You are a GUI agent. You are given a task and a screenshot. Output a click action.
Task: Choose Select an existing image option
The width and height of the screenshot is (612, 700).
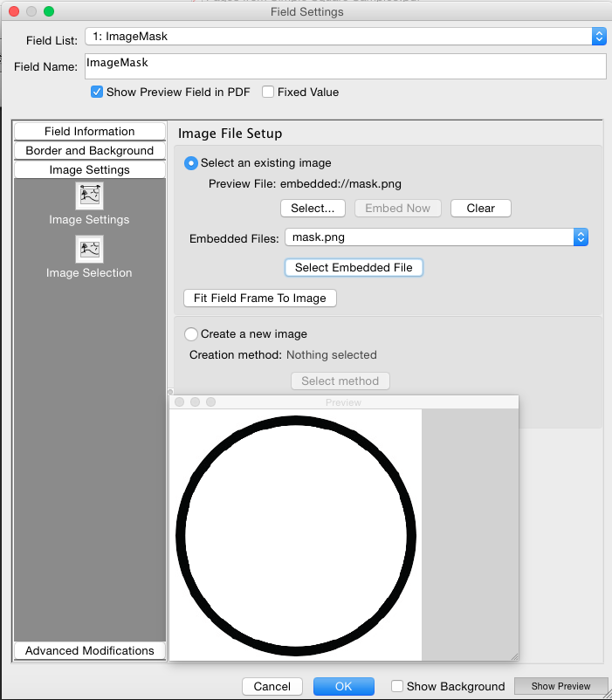[x=191, y=163]
